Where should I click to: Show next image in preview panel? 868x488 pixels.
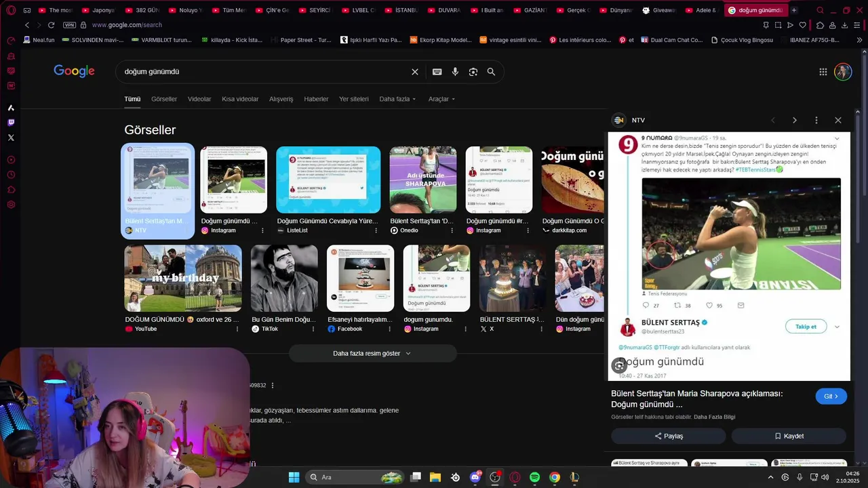(795, 120)
